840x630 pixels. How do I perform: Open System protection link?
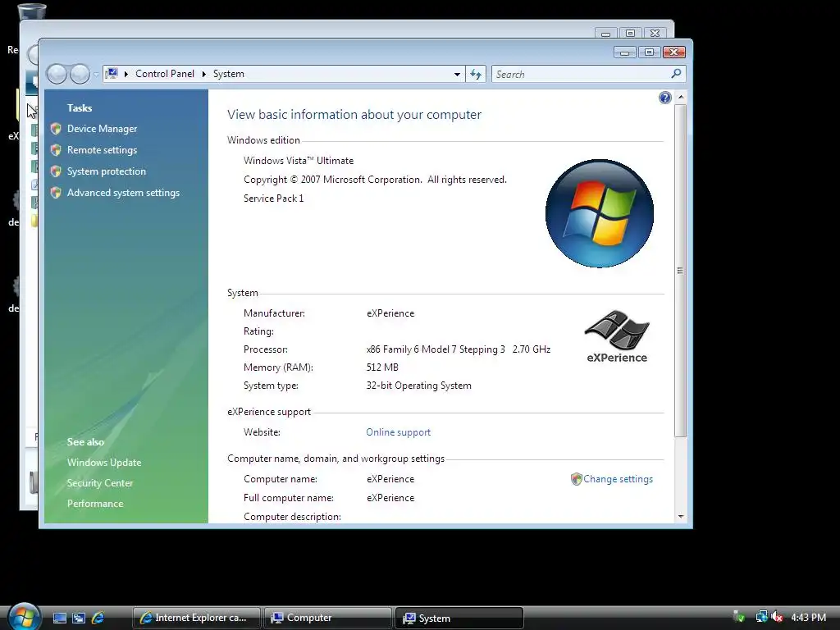click(106, 171)
